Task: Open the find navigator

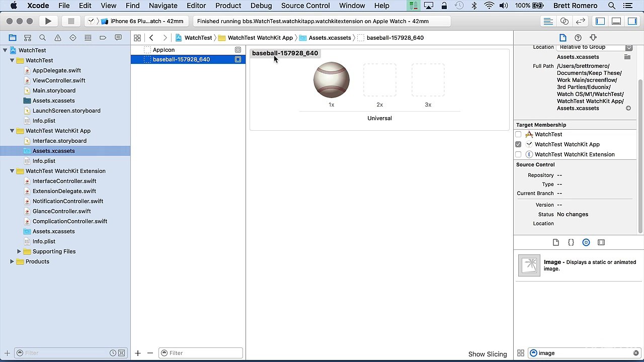Action: (x=43, y=38)
